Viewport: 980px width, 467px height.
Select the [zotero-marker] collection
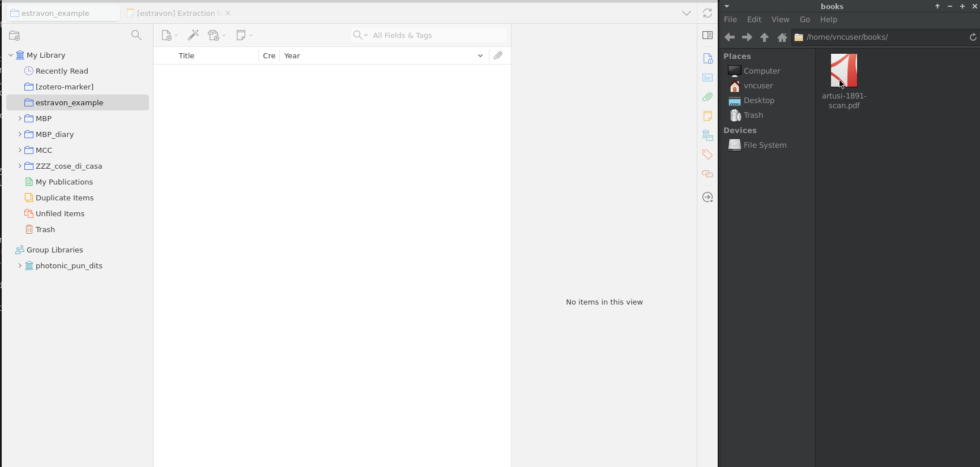78,87
